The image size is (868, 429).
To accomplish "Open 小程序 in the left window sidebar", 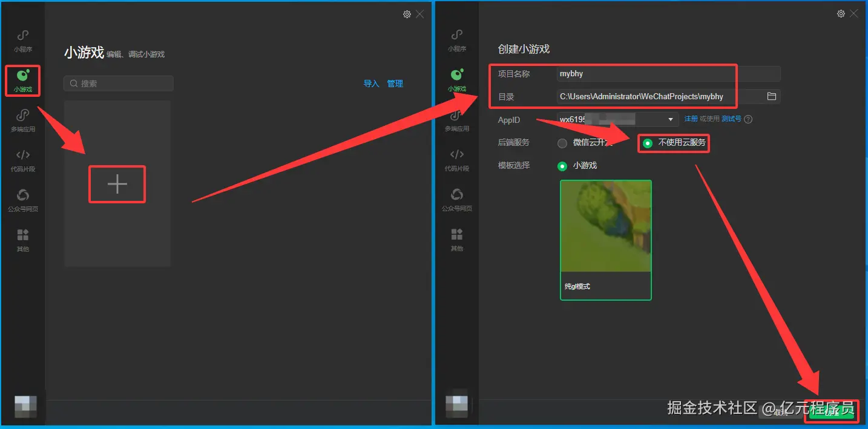I will (23, 41).
